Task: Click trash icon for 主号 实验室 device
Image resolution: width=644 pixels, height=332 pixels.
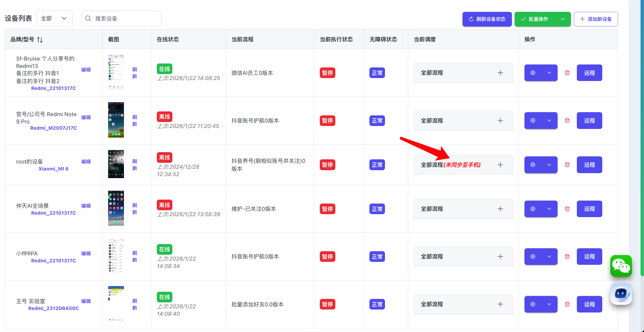Action: (x=567, y=304)
